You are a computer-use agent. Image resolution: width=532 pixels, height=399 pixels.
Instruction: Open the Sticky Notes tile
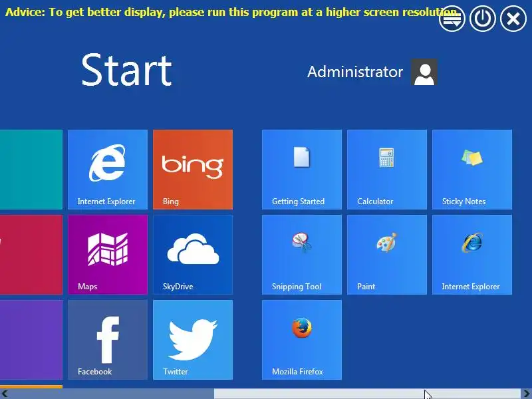(x=472, y=170)
